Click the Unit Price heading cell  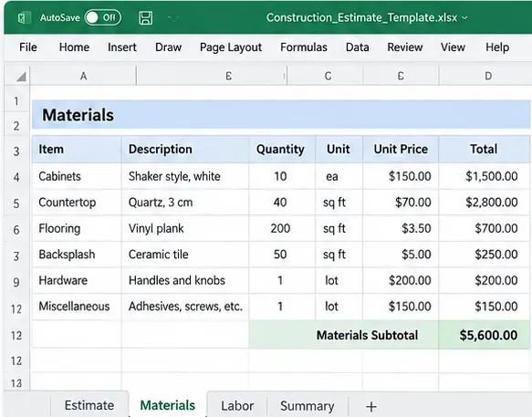[401, 150]
